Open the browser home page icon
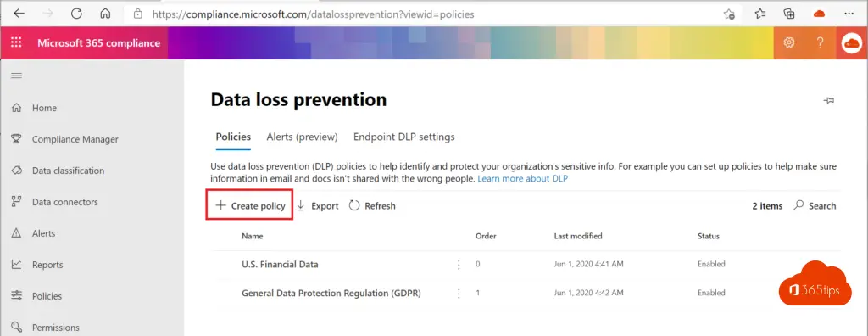This screenshot has height=336, width=868. [x=105, y=14]
